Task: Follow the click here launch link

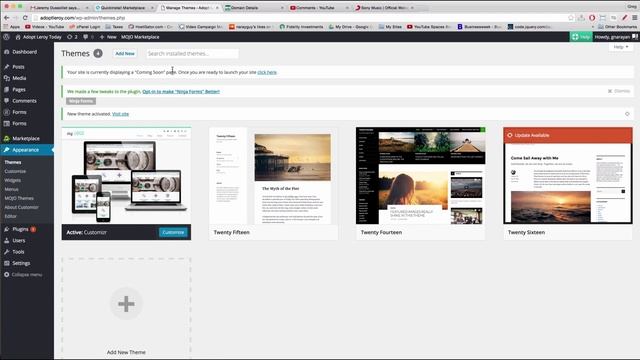Action: point(267,72)
